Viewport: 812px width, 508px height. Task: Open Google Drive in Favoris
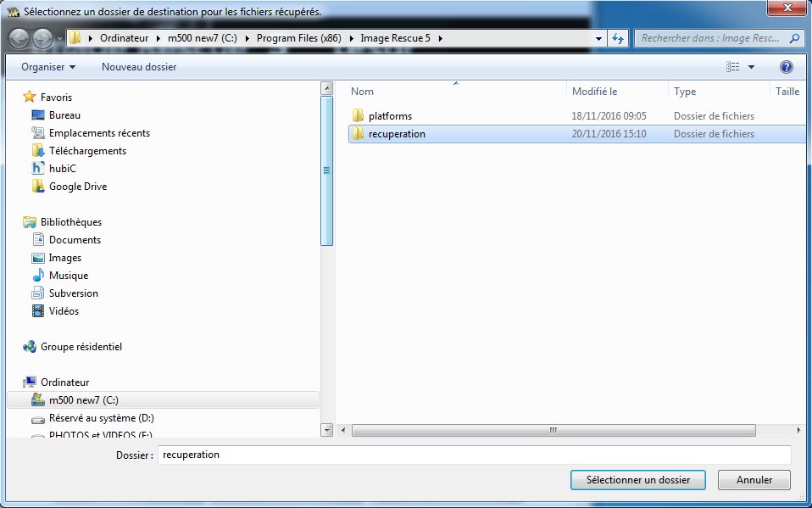click(77, 187)
